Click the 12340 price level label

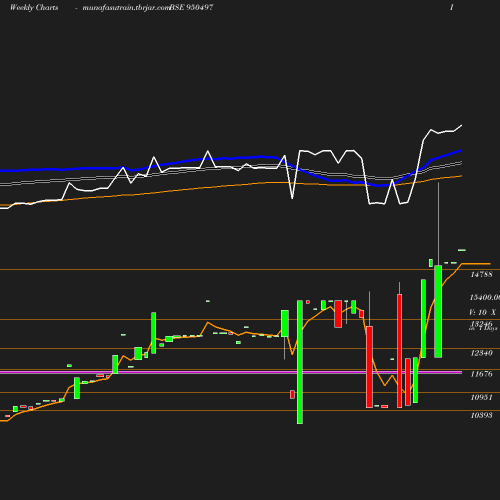481,353
